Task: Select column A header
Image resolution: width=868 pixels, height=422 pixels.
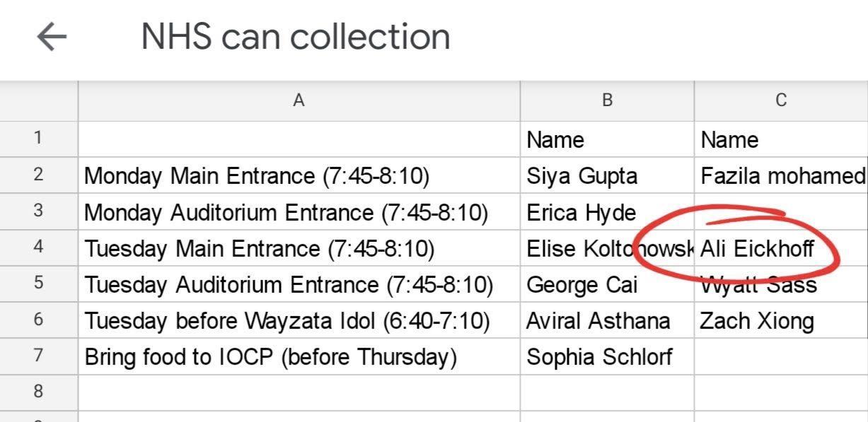Action: [299, 100]
